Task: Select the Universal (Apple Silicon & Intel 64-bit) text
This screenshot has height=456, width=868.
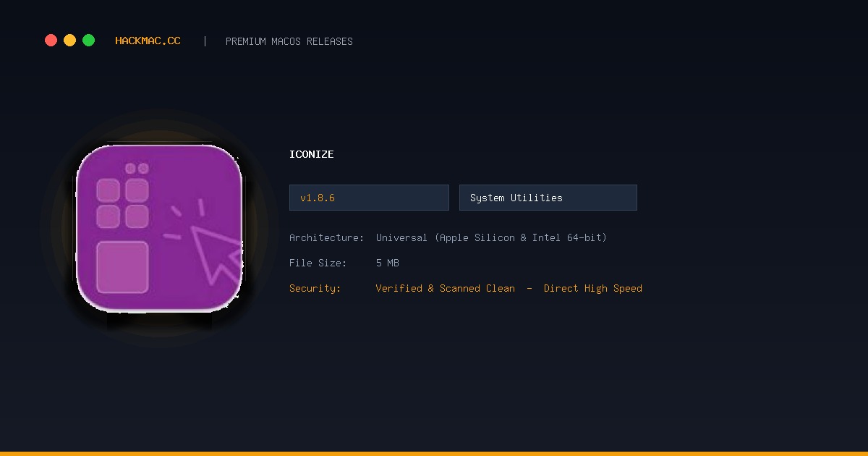Action: point(492,237)
